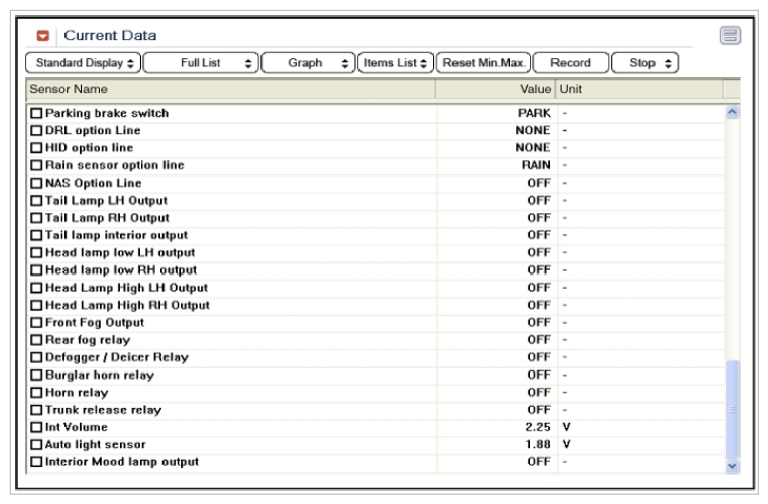Viewport: 768px width, 504px height.
Task: Click the vertical scrollbar thumb
Action: coord(732,409)
